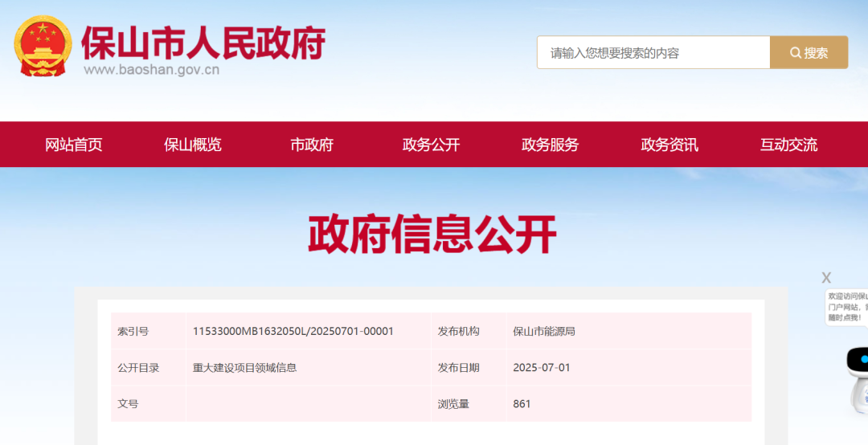Click the magnifier icon in search button
Viewport: 868px width, 445px height.
795,53
